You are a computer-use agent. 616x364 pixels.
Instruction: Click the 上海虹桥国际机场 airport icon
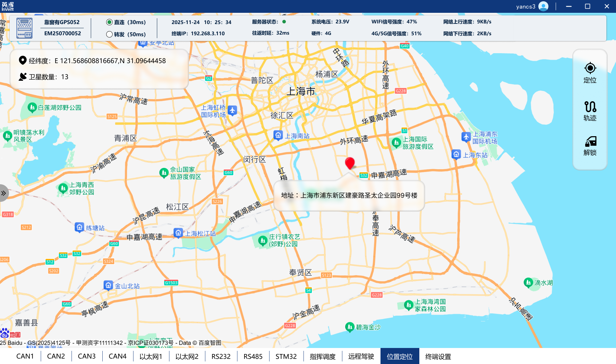[x=232, y=111]
